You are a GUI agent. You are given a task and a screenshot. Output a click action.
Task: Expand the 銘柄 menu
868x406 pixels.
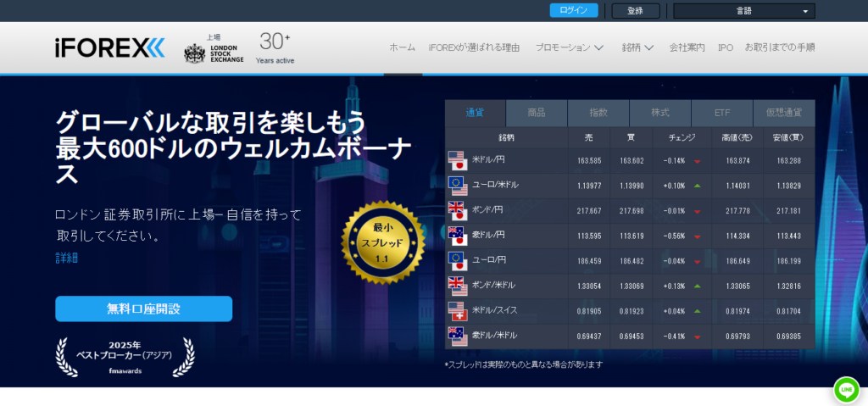[x=637, y=47]
